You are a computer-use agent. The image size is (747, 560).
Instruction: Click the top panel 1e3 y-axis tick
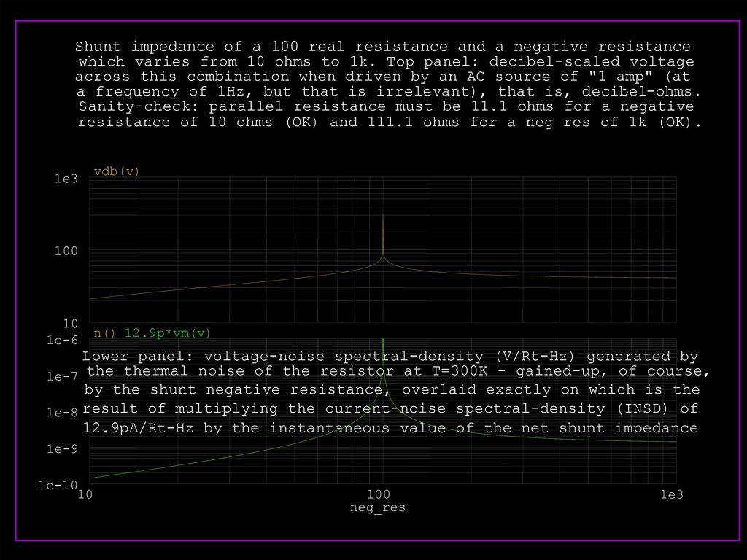66,179
